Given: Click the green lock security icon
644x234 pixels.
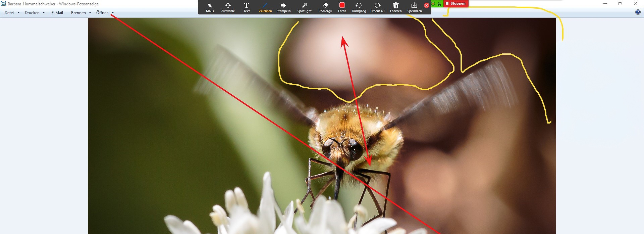Looking at the screenshot, I should pos(439,4).
